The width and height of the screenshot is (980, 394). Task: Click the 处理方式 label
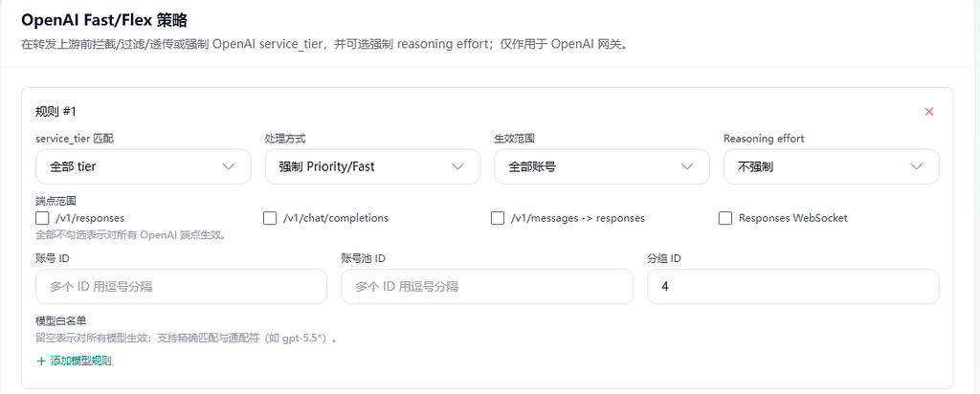point(285,139)
